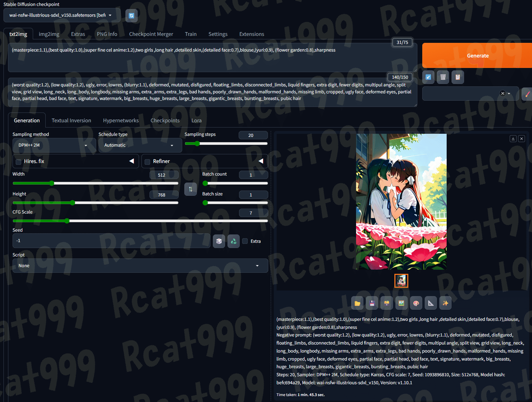This screenshot has width=532, height=402.
Task: Open the PNG Info tab
Action: coord(107,34)
